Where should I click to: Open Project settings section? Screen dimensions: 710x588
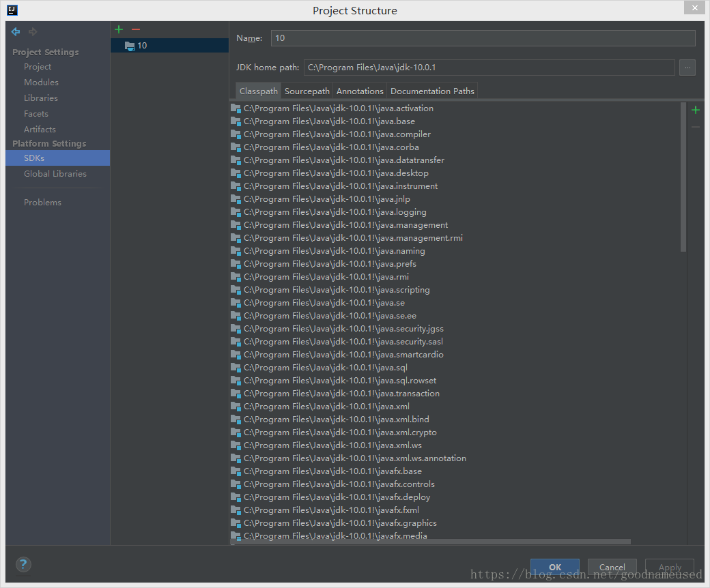point(38,66)
